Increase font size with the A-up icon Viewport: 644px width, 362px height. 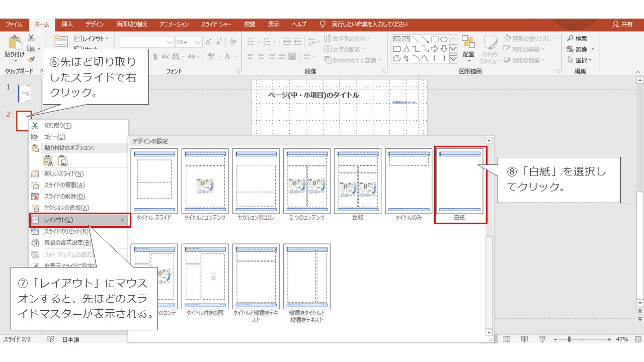coord(209,42)
